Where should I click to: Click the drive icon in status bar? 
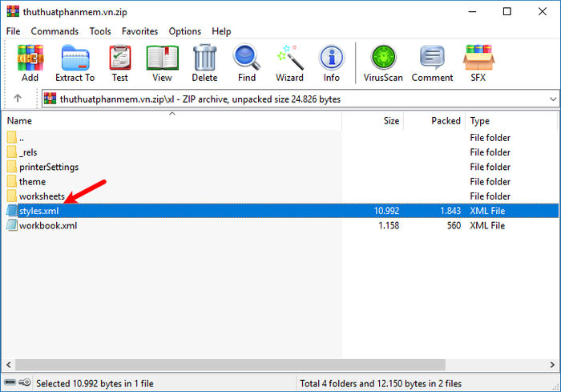(x=10, y=382)
